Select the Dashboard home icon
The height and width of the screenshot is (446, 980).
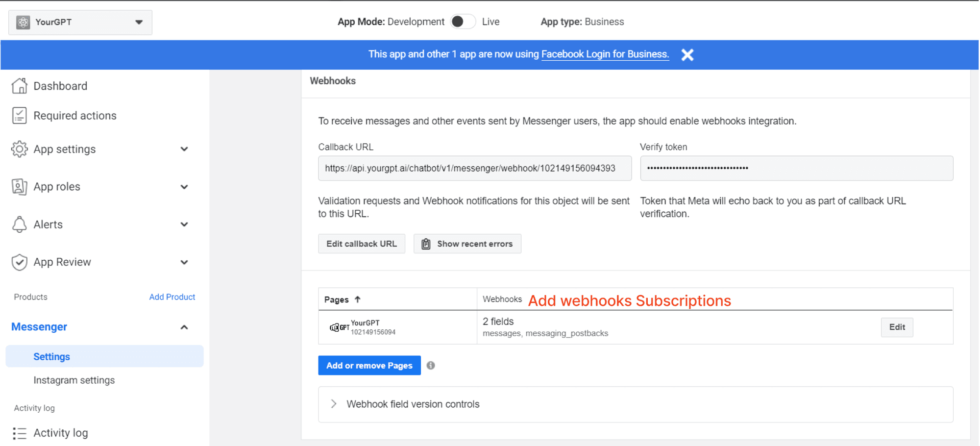click(x=19, y=85)
